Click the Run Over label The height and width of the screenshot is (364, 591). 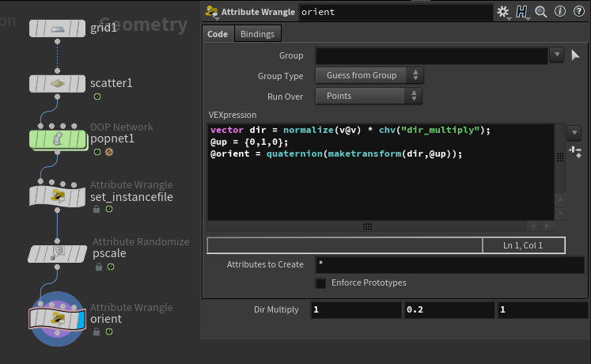tap(285, 97)
